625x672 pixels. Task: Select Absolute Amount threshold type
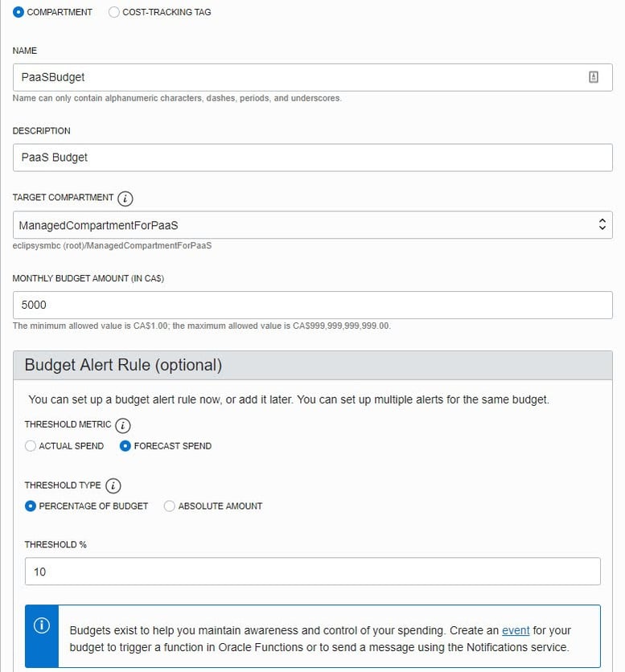[x=170, y=506]
